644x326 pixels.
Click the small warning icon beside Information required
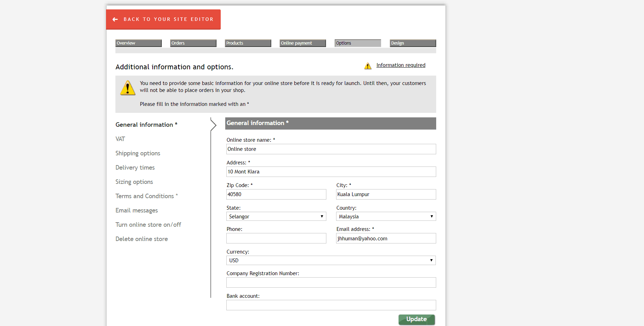point(368,66)
